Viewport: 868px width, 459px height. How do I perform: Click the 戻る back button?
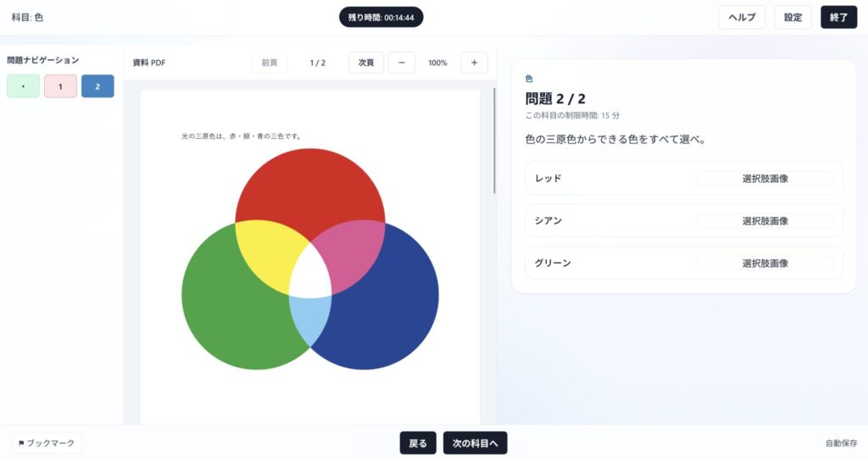[x=418, y=443]
